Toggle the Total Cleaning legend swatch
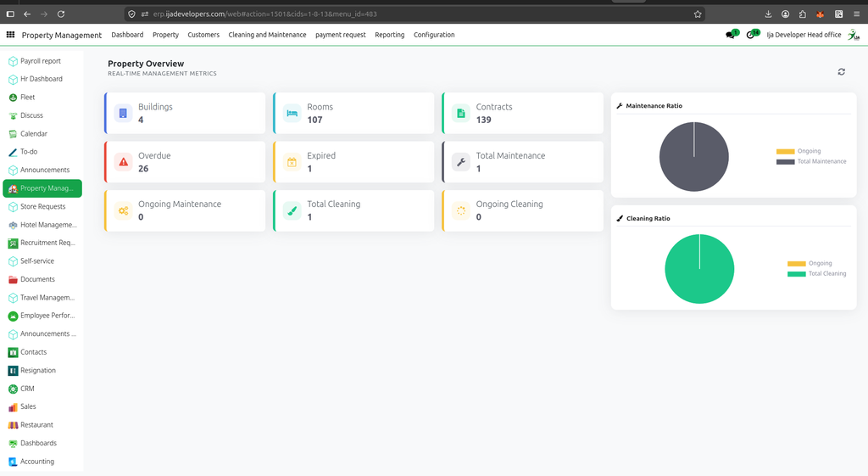Image resolution: width=868 pixels, height=476 pixels. pos(796,274)
